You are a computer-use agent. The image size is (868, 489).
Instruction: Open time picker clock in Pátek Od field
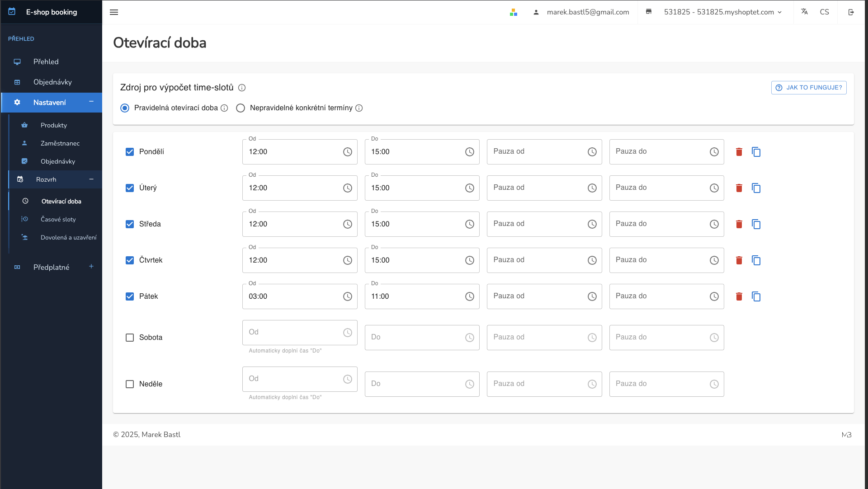347,296
